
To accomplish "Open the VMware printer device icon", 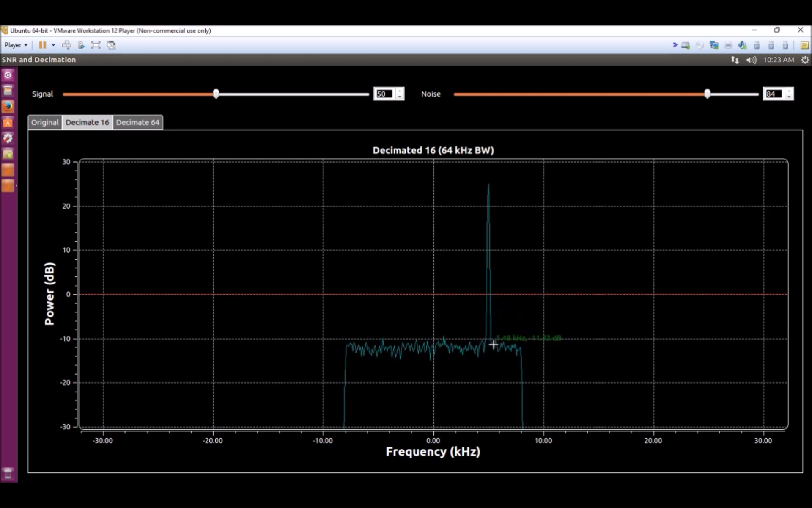I will [728, 45].
